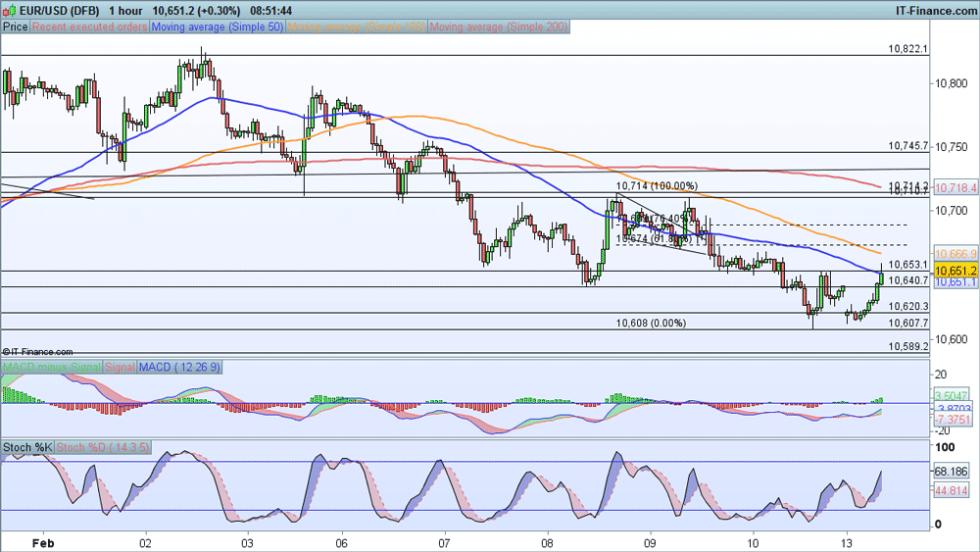The image size is (980, 552).
Task: Click the blue -3.8703 MACD value
Action: [954, 408]
